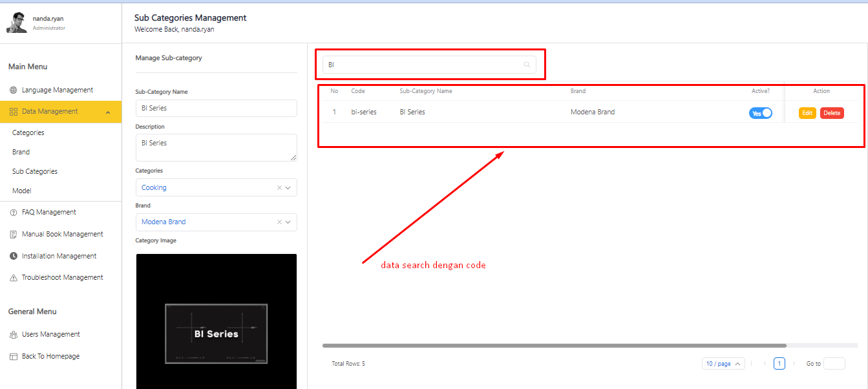Open the 10 / page size selector
Screen dimensions: 868x389
(723, 364)
